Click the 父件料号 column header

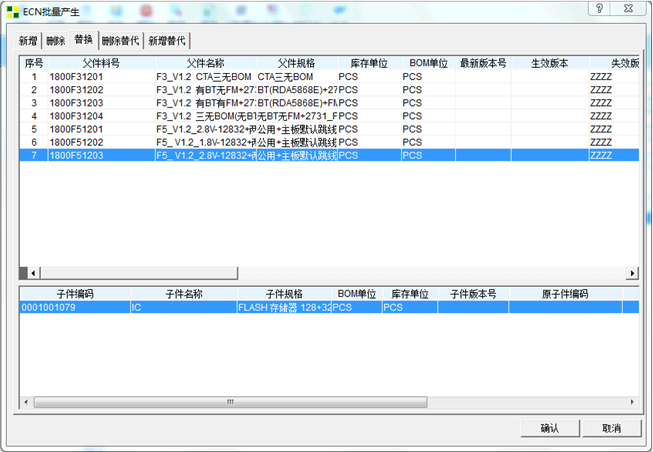[x=101, y=63]
